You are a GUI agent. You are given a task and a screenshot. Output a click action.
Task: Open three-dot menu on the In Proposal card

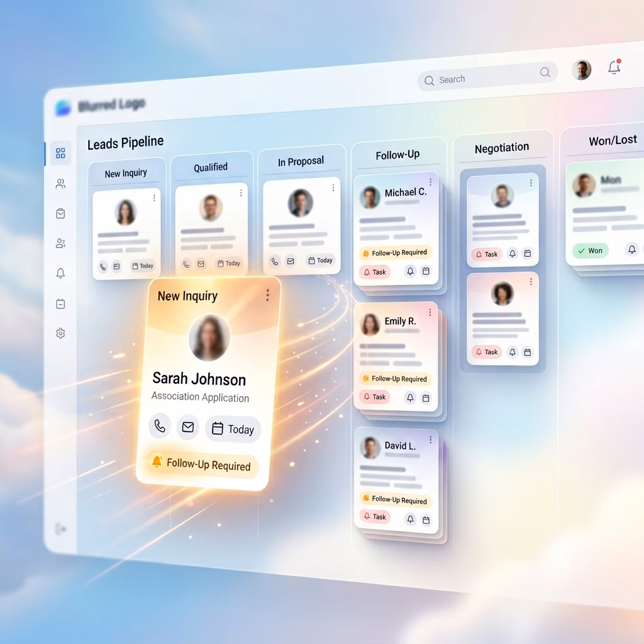tap(333, 187)
